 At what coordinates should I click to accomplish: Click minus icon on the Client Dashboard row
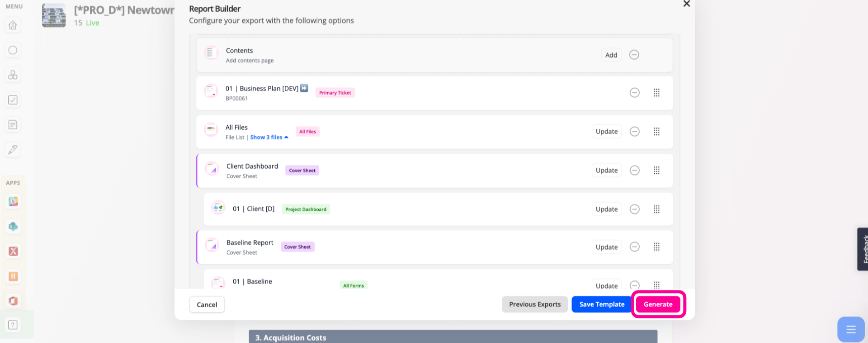[x=635, y=171]
